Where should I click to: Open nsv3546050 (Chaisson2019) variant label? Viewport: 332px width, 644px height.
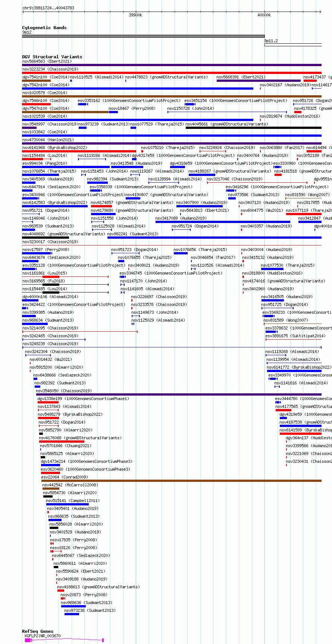64,391
